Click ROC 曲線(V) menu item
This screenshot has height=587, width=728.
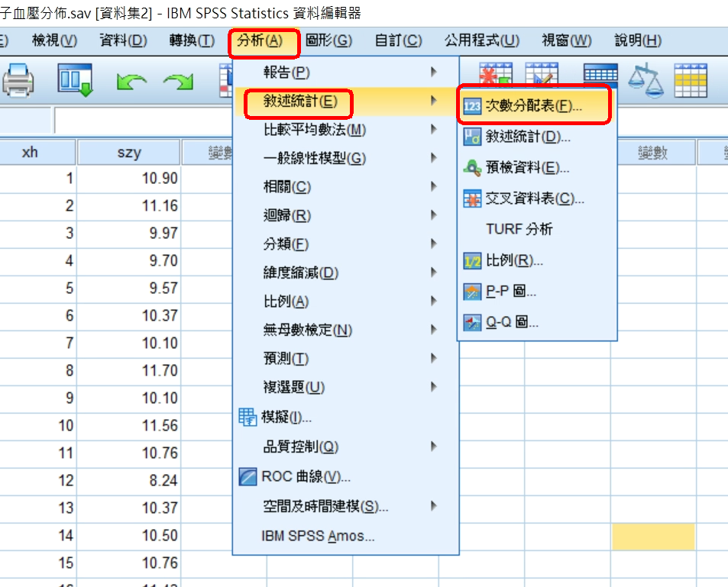[x=306, y=477]
